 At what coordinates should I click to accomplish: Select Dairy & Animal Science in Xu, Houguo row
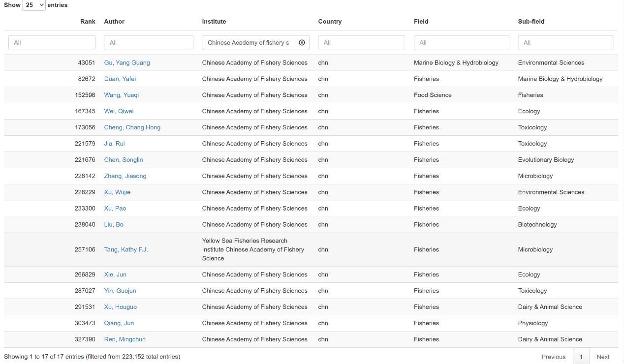550,307
